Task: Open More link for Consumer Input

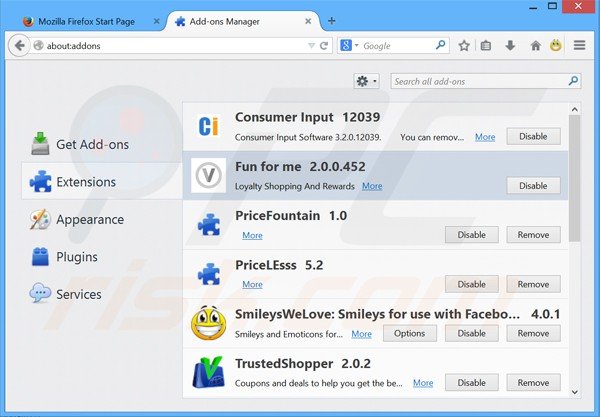Action: click(x=485, y=137)
